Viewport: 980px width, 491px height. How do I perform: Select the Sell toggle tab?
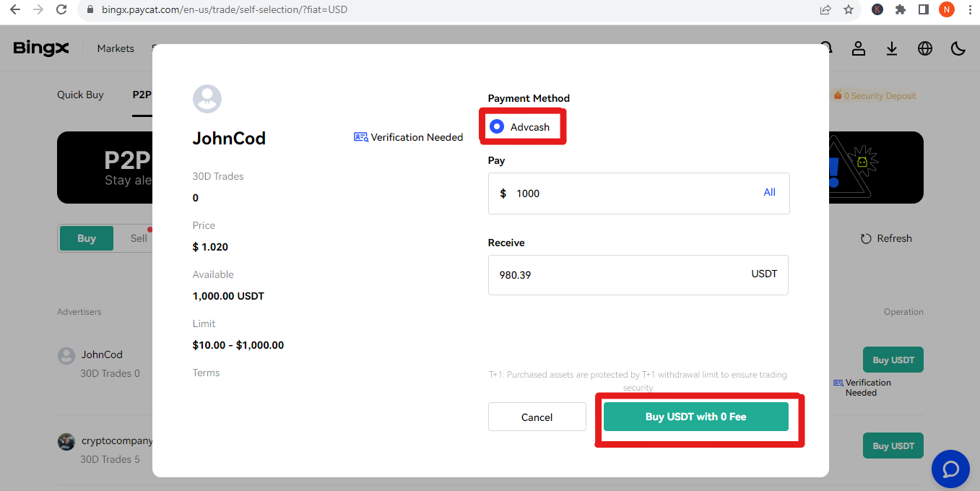click(x=139, y=238)
